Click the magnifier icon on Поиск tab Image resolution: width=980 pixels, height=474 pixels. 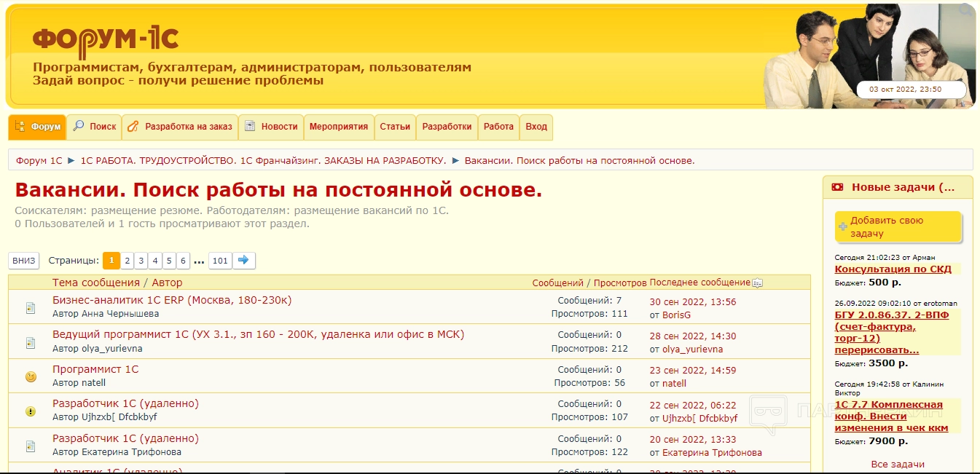(x=79, y=126)
